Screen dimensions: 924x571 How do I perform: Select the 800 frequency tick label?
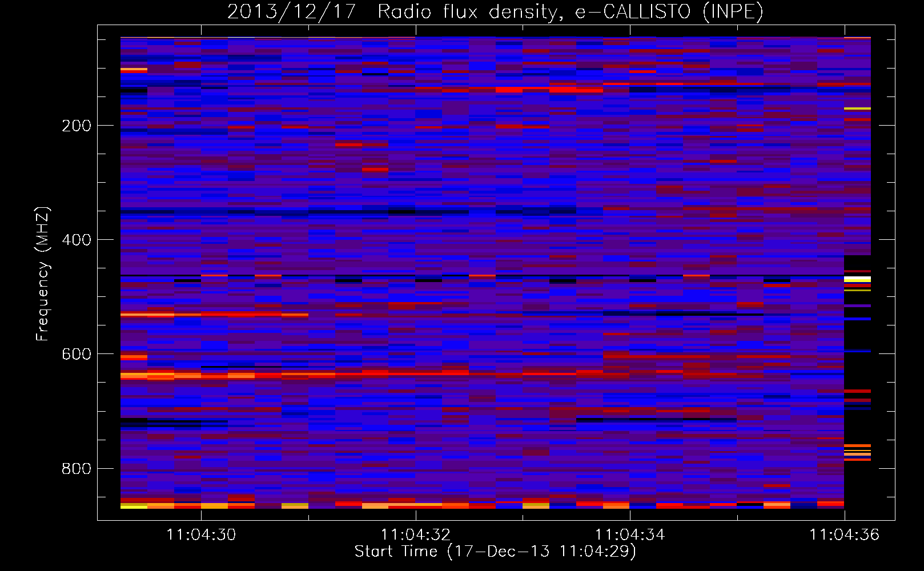point(77,469)
